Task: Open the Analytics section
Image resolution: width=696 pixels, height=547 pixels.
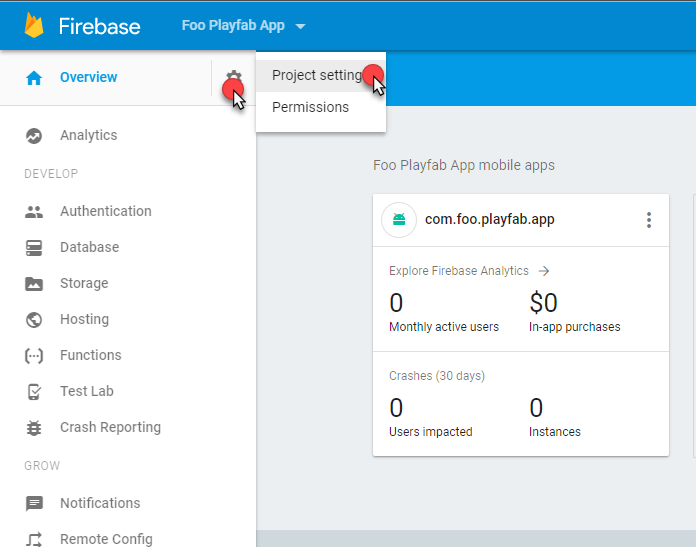Action: point(88,135)
